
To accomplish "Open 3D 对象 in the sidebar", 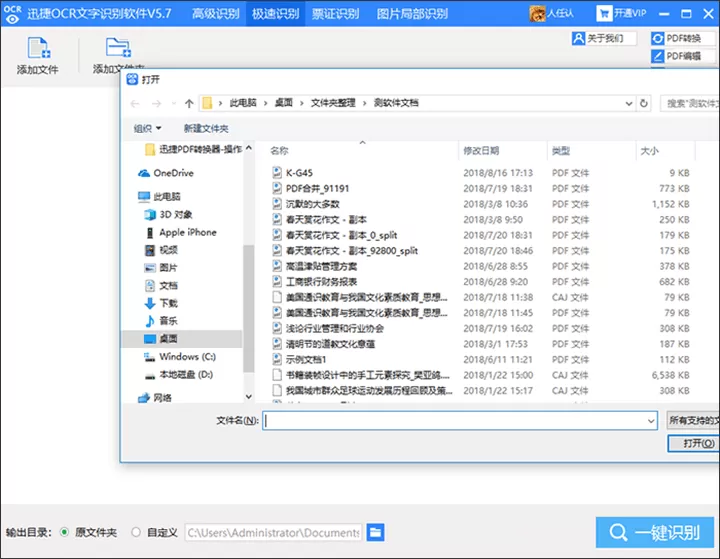I will [169, 215].
